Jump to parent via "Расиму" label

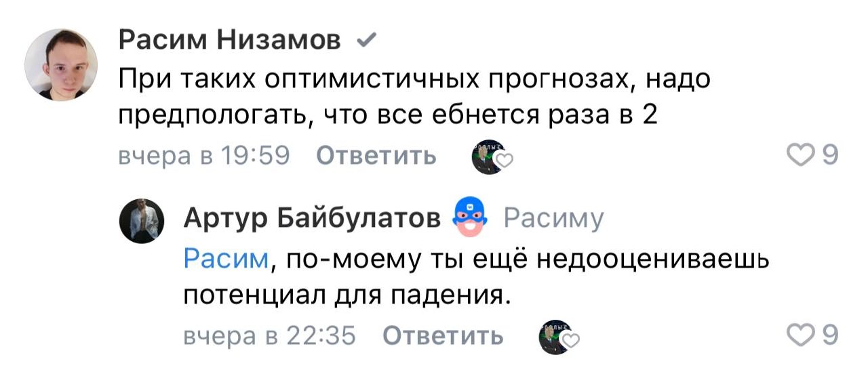pos(553,219)
